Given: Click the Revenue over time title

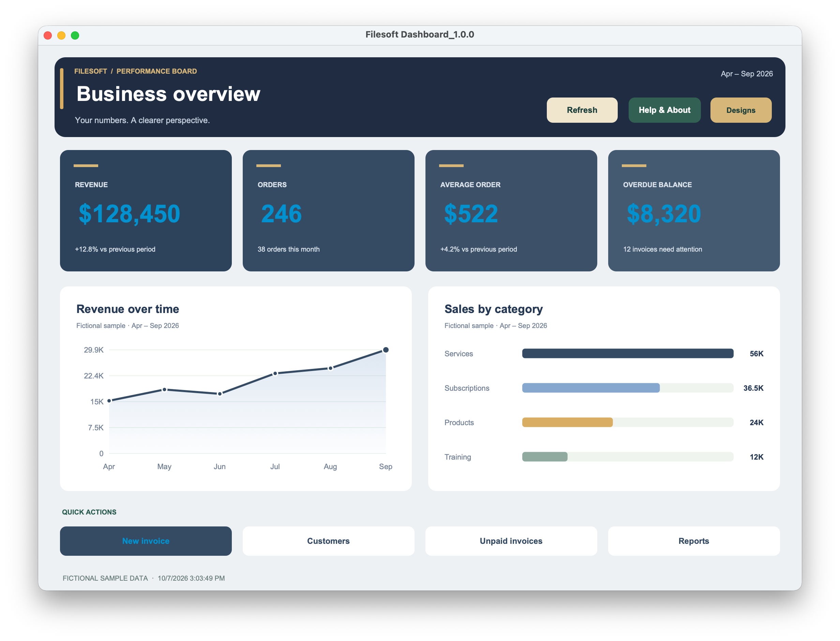Looking at the screenshot, I should (127, 309).
